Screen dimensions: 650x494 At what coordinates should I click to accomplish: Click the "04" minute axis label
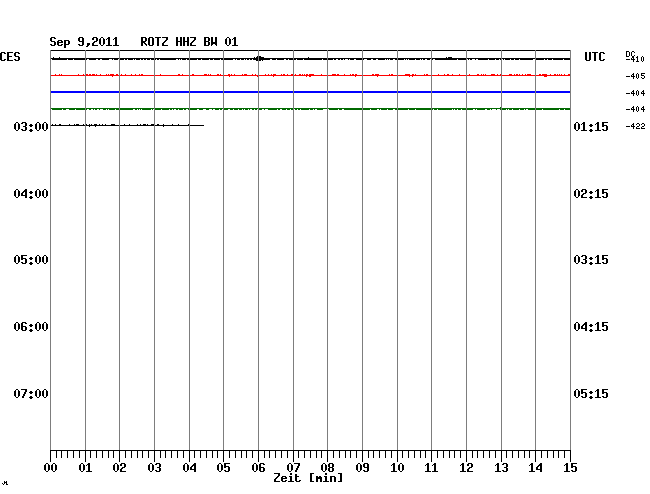pyautogui.click(x=189, y=468)
